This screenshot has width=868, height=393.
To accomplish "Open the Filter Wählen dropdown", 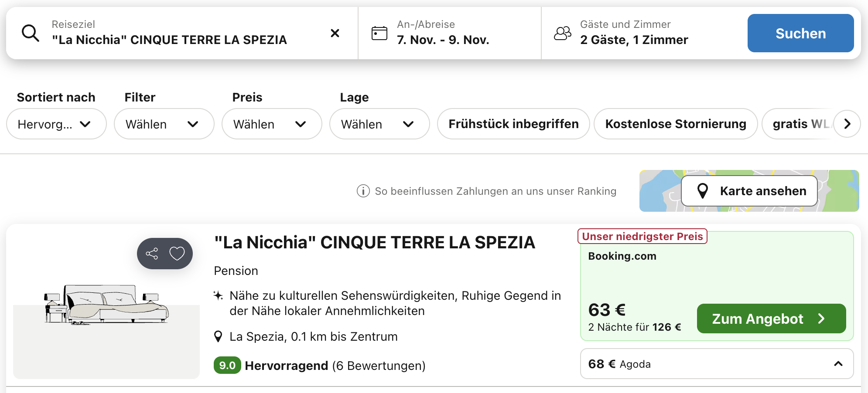I will pos(164,124).
